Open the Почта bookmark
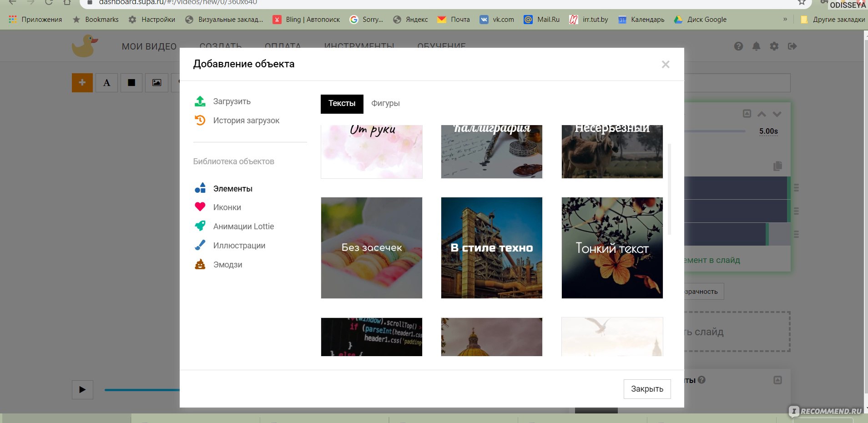 [454, 19]
